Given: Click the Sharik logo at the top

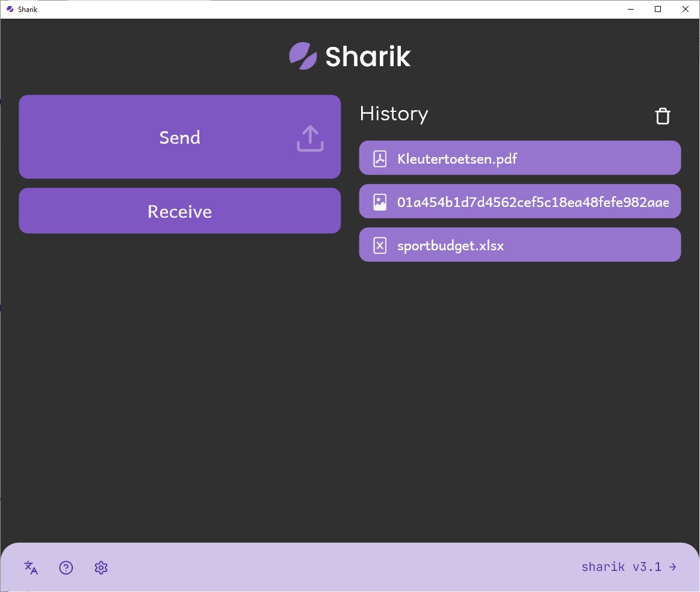Looking at the screenshot, I should point(350,56).
